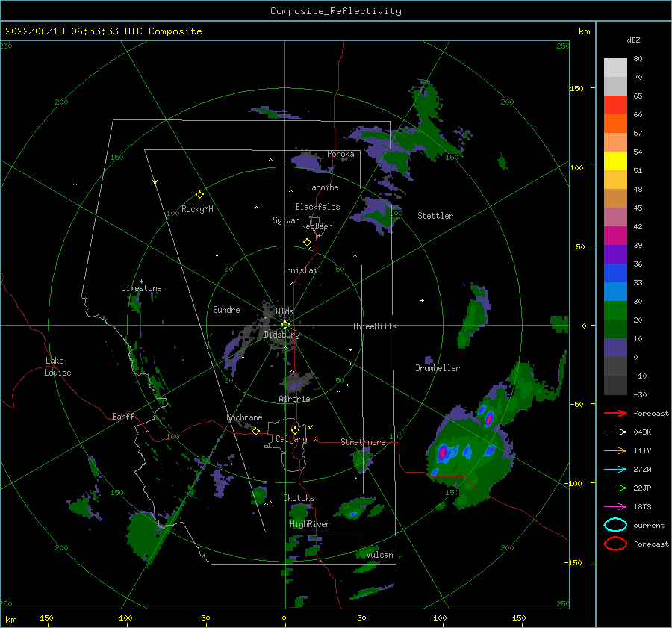672x628 pixels.
Task: Click the yellow diamond marker below Cochrane
Action: coord(255,431)
